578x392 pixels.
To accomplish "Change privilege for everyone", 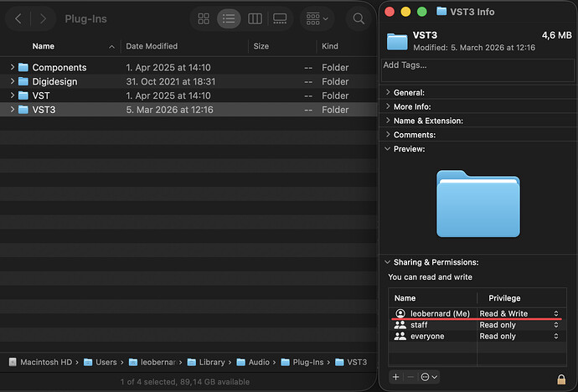I will coord(519,336).
